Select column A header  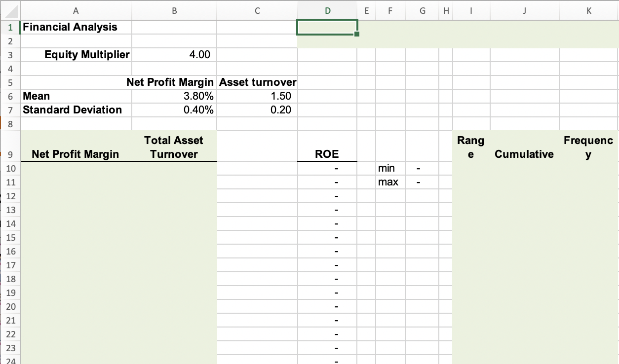[x=76, y=10]
